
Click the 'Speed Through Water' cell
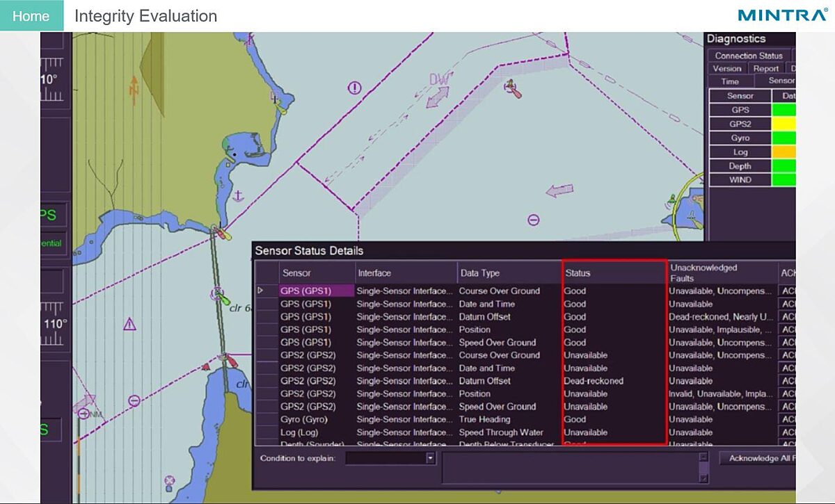509,432
